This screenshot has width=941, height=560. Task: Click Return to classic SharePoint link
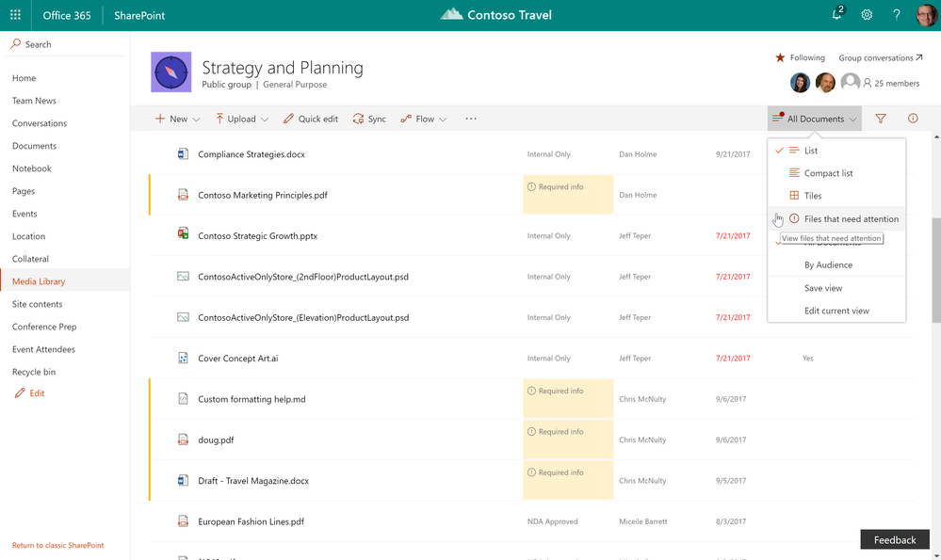pos(58,546)
